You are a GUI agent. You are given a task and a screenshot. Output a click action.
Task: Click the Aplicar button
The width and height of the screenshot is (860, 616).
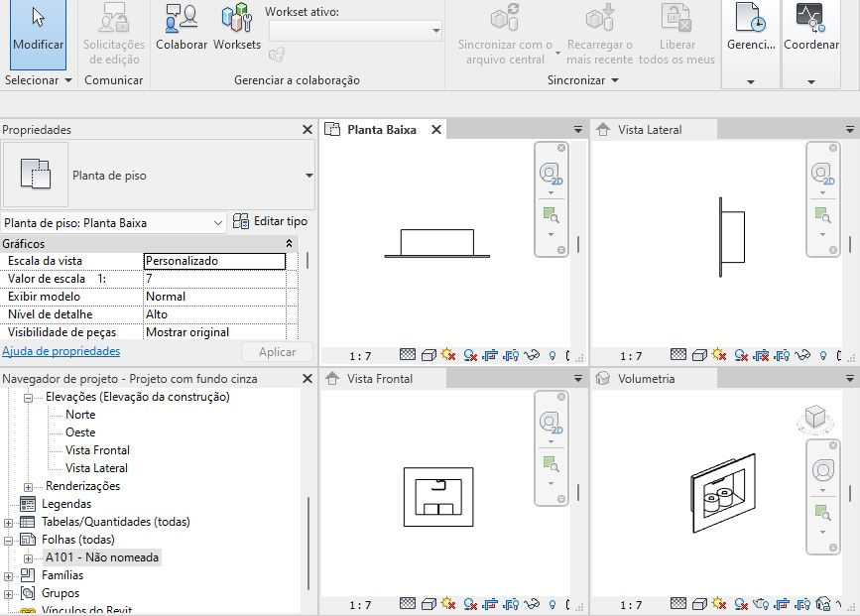[277, 352]
